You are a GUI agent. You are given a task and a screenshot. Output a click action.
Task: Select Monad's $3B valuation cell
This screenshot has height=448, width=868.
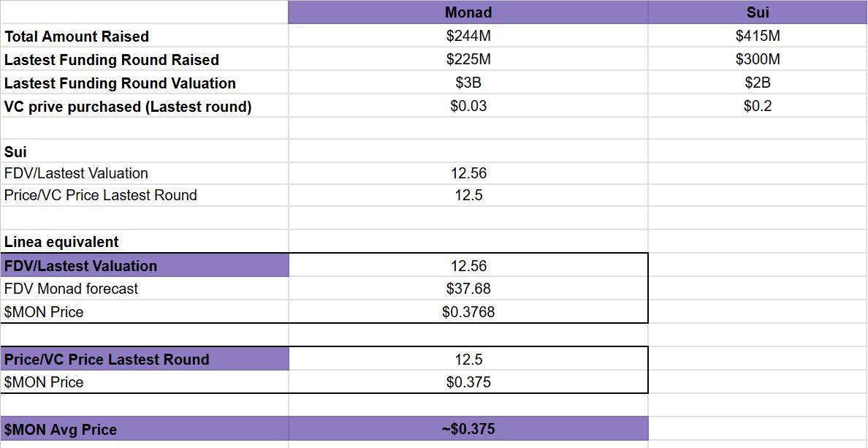pyautogui.click(x=468, y=83)
